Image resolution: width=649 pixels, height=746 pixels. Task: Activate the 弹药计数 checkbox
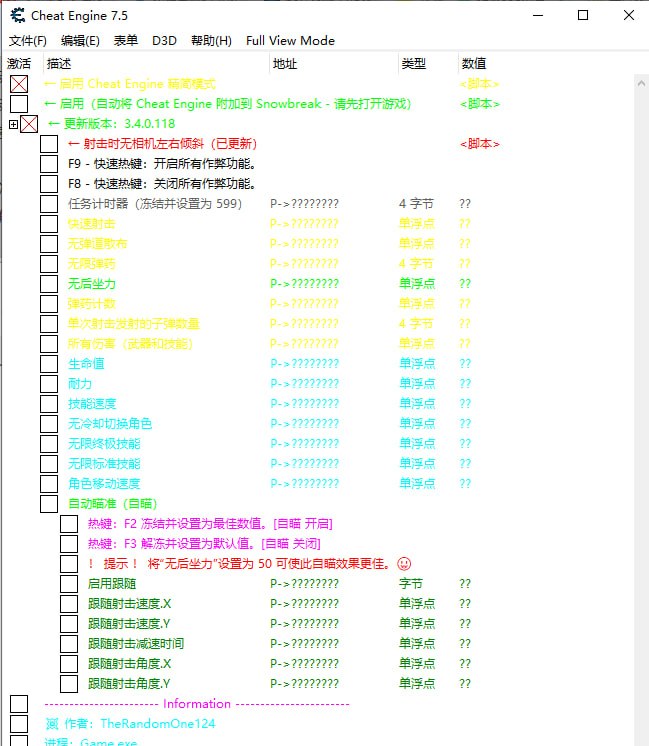pos(49,304)
